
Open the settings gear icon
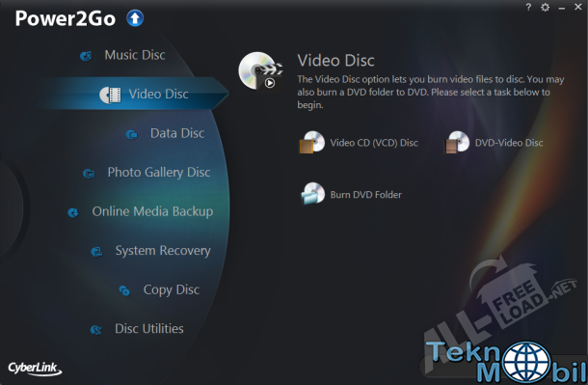[546, 7]
